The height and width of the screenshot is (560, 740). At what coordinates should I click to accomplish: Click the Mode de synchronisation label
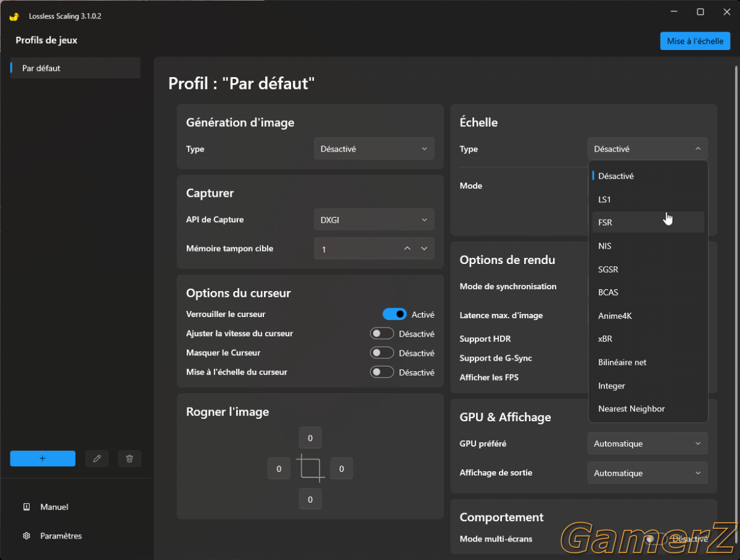tap(508, 286)
